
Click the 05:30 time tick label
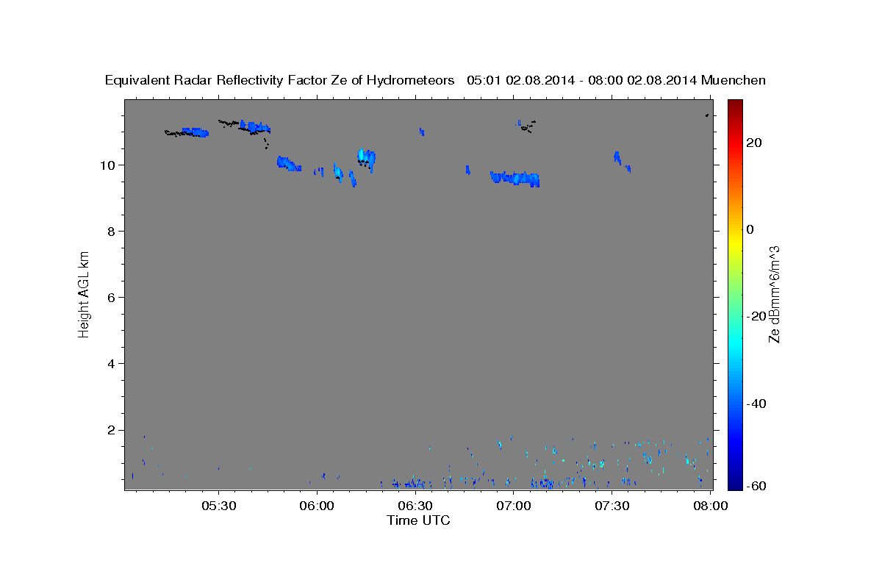pos(218,506)
